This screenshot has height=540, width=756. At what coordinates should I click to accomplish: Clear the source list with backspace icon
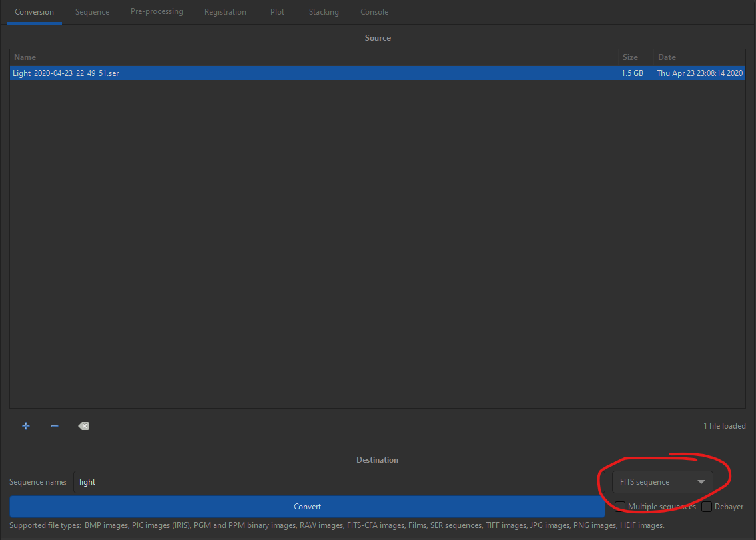pos(83,426)
